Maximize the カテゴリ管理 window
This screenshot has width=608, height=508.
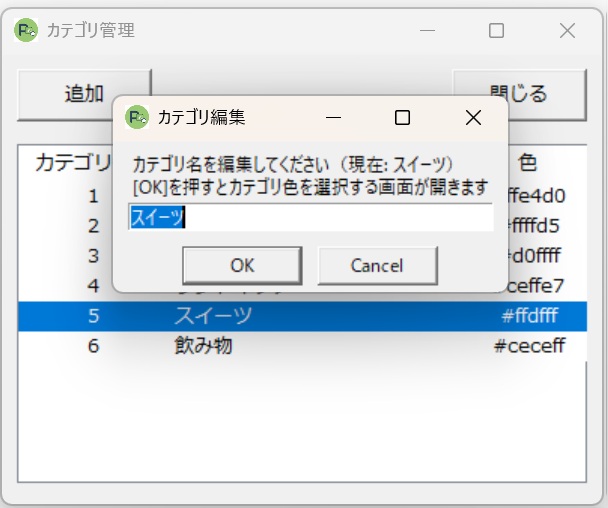[x=496, y=30]
